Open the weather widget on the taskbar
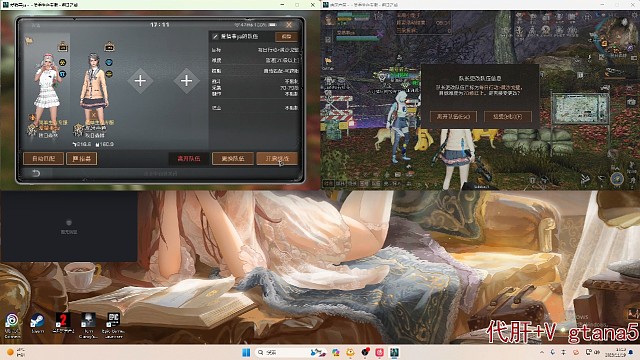Screen dimensions: 640x360 point(15,352)
